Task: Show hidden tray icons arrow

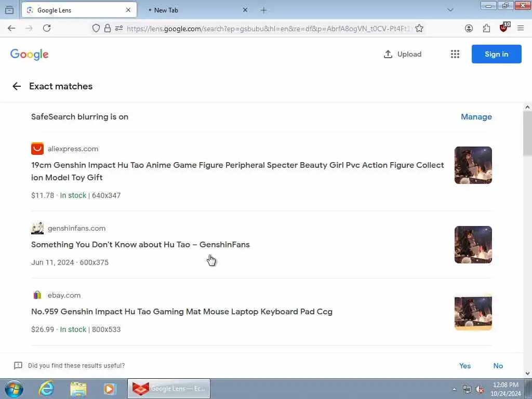Action: pyautogui.click(x=454, y=390)
